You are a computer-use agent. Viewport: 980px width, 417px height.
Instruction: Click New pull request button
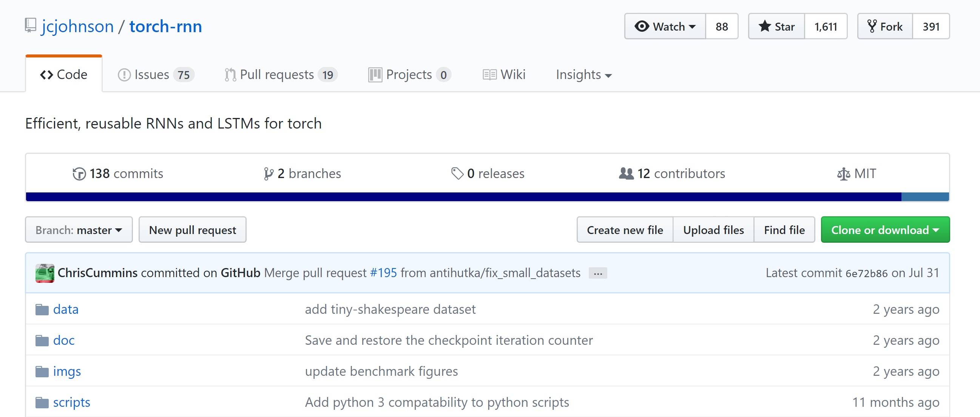(x=193, y=229)
